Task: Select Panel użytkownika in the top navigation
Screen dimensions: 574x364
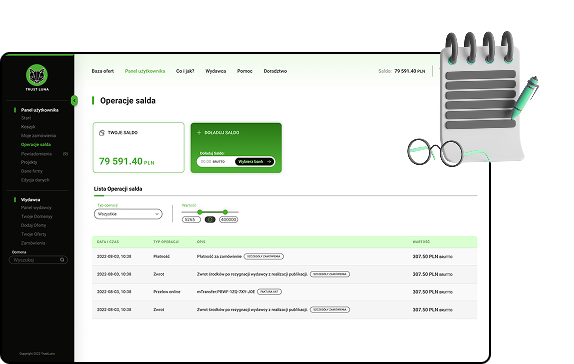Action: tap(145, 71)
